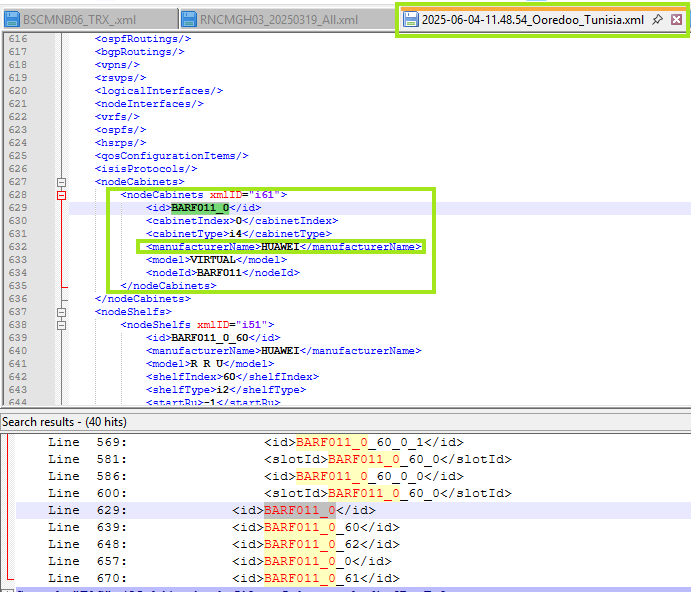Collapse nodeCabinets xmlID fold at line 628
Viewport: 691px width, 592px height.
(61, 195)
